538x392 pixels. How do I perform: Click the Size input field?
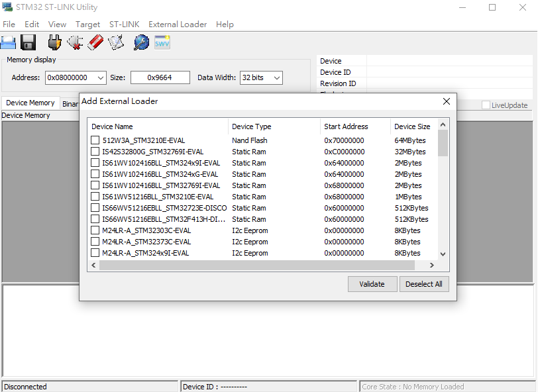coord(160,77)
